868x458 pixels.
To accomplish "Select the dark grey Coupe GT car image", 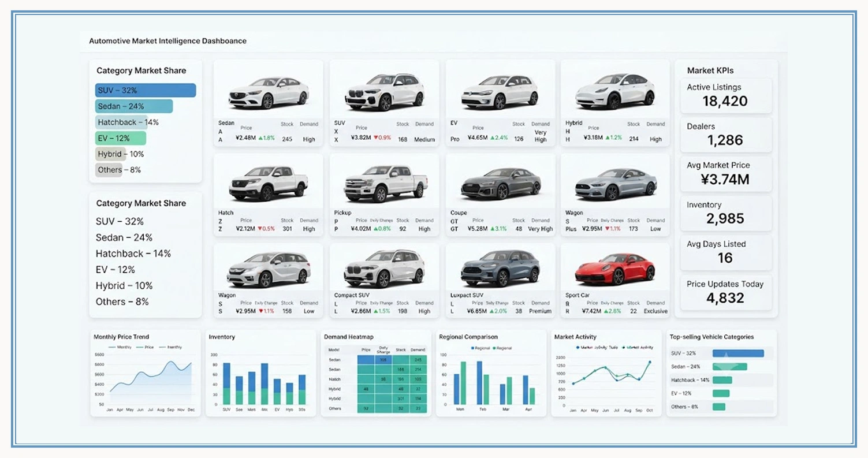I will 500,184.
